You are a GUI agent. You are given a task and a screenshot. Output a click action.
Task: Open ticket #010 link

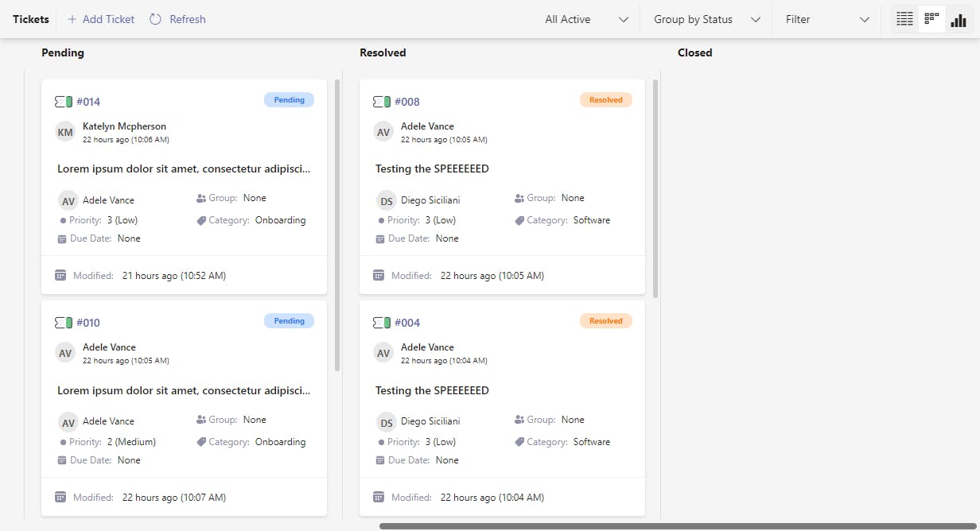tap(88, 323)
